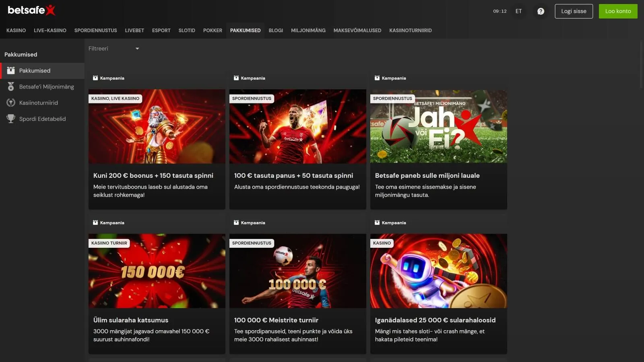Switch to the SLOTID tab

pyautogui.click(x=187, y=31)
